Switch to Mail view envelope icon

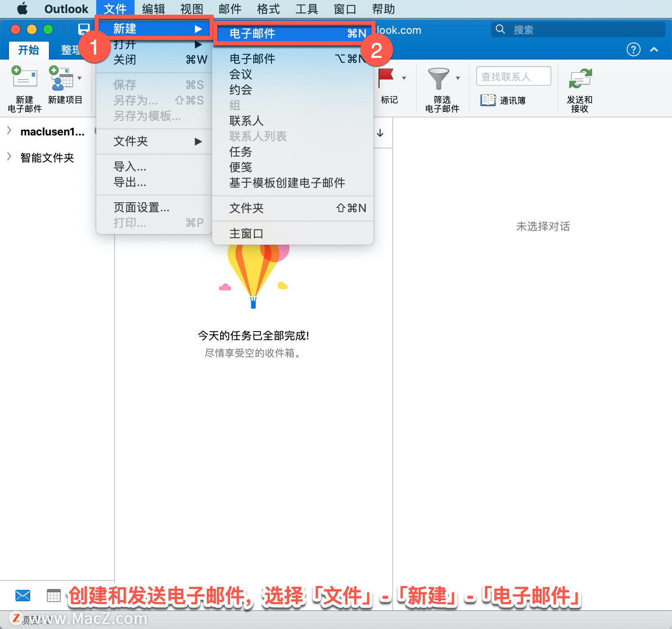pos(23,596)
